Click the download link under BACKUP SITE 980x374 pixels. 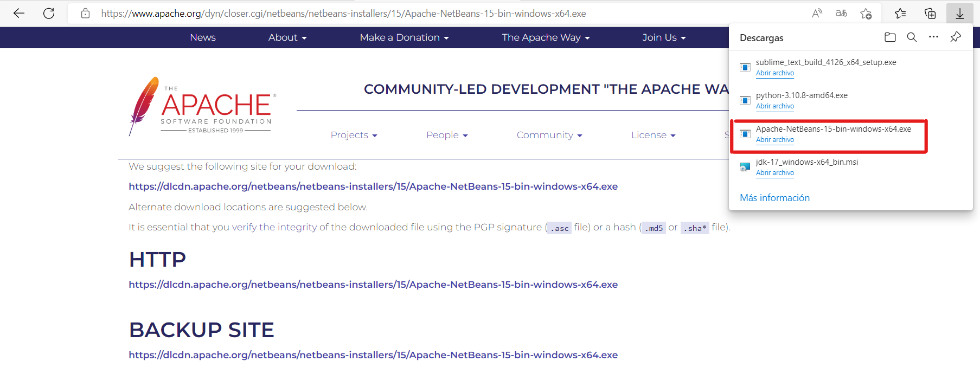point(373,355)
